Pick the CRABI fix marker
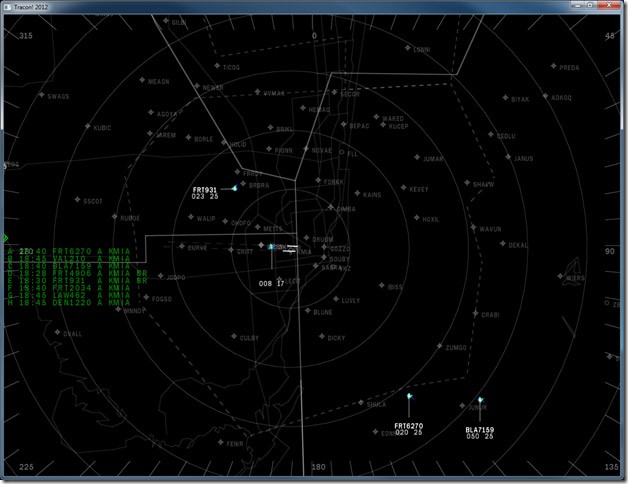Image resolution: width=628 pixels, height=484 pixels. [x=474, y=314]
